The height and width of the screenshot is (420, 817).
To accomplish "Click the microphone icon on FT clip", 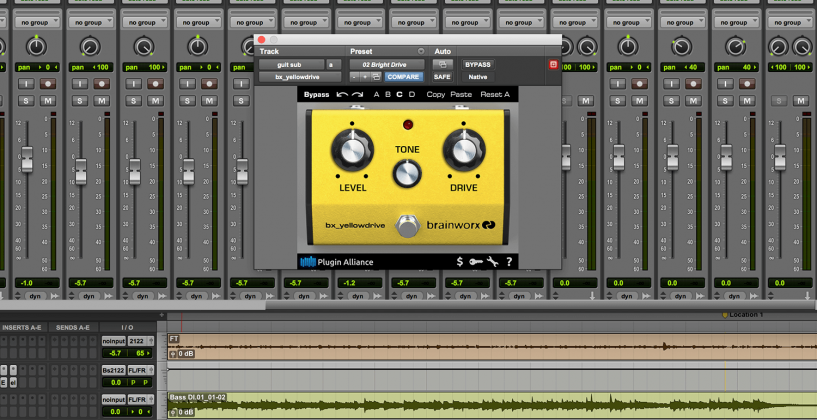I will 173,354.
